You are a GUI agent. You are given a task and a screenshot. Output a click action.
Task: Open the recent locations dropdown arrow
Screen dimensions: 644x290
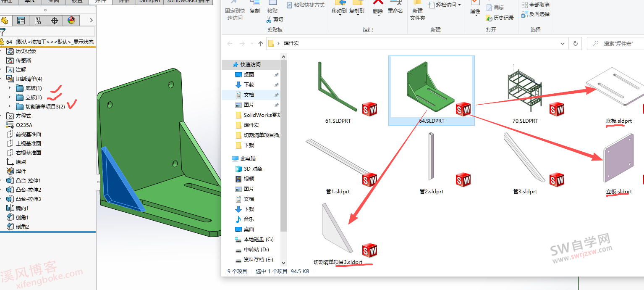pyautogui.click(x=252, y=44)
